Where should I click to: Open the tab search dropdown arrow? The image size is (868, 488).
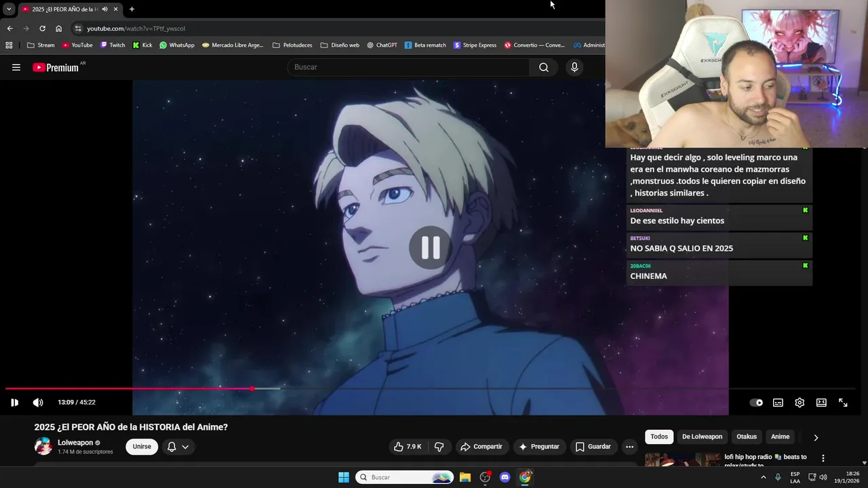(9, 9)
